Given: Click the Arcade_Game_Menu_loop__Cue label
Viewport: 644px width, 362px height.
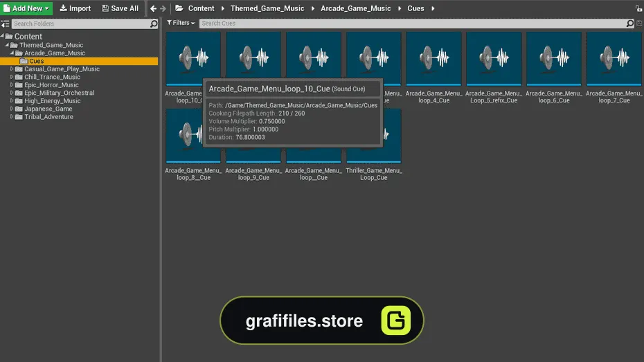Looking at the screenshot, I should [314, 174].
